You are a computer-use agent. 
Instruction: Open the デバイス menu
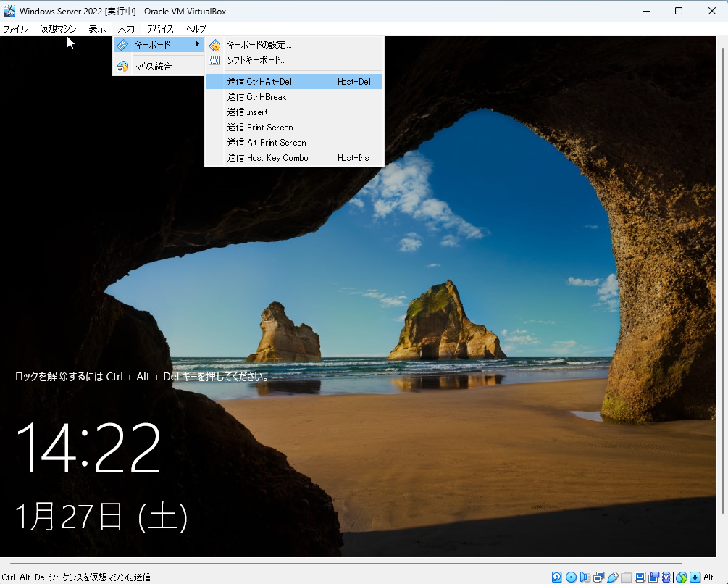point(159,29)
